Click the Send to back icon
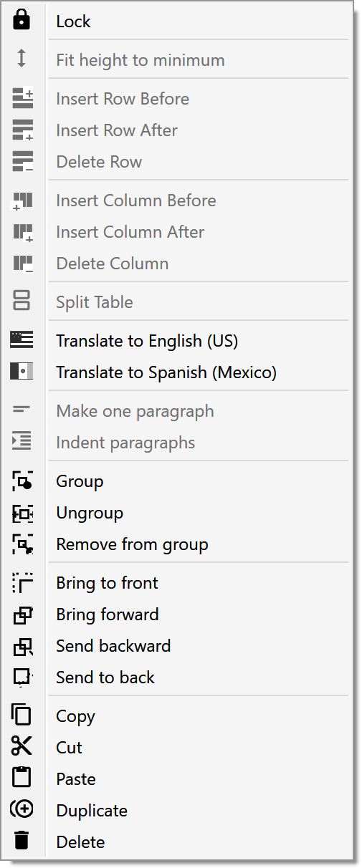Screen dimensions: 362x868 22,677
